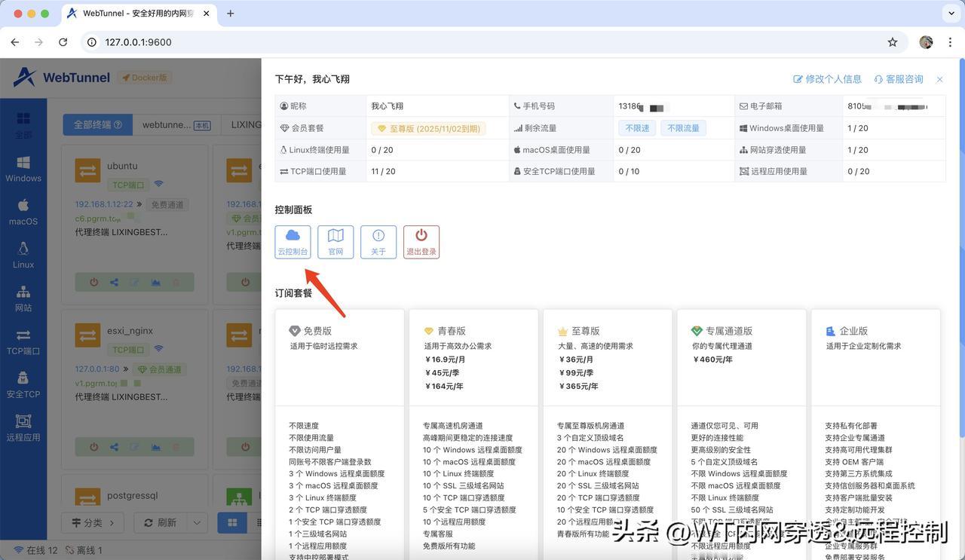Reload the page in the browser
This screenshot has width=965, height=560.
pos(63,42)
